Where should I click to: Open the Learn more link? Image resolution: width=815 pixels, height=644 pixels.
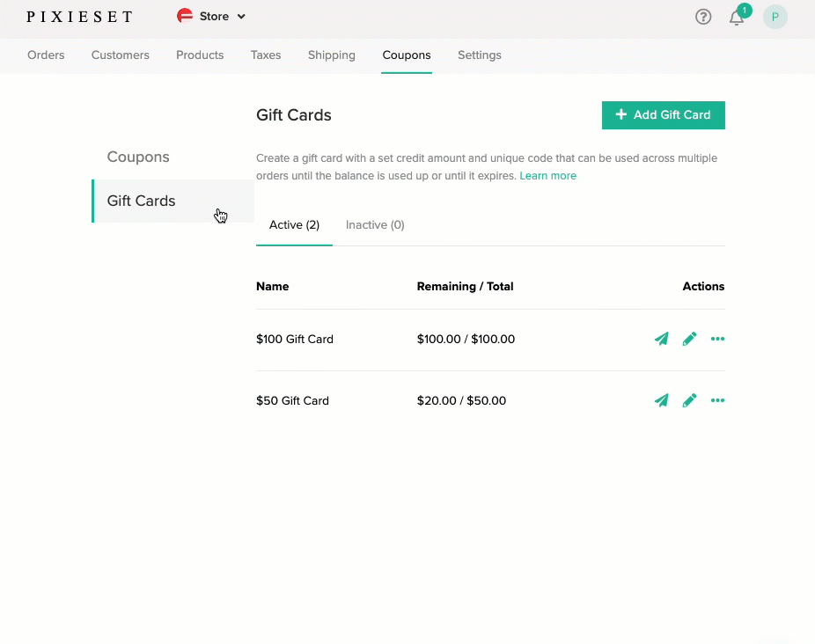tap(547, 175)
